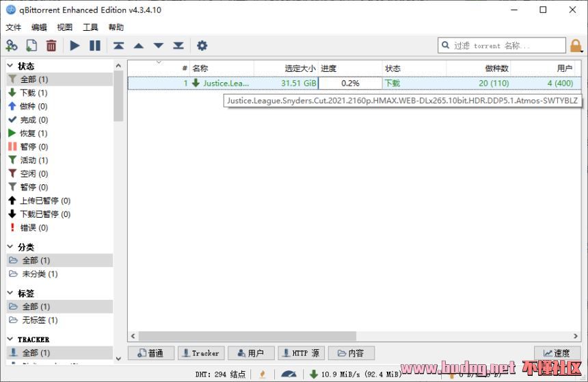Open the 视图 menu
588x382 pixels.
pyautogui.click(x=64, y=27)
